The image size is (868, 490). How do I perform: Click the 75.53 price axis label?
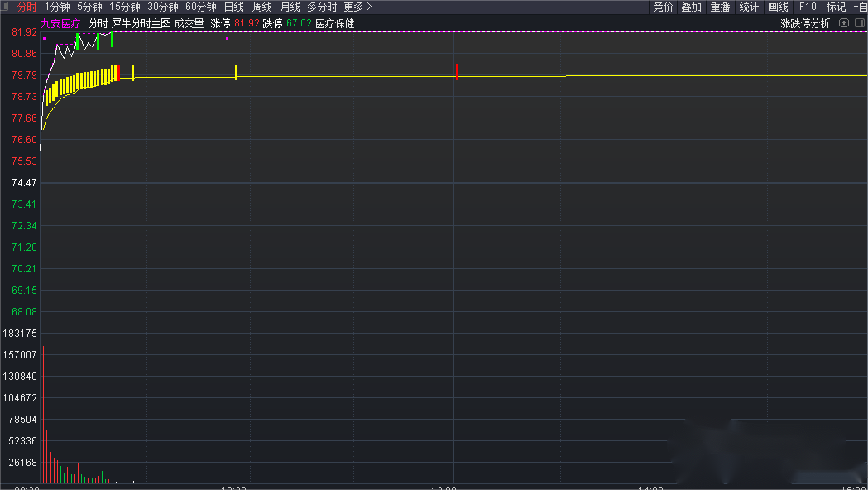(x=24, y=161)
